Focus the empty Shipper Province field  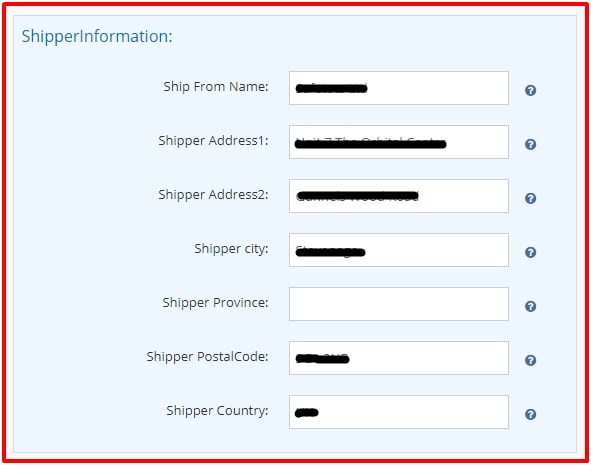(x=399, y=304)
